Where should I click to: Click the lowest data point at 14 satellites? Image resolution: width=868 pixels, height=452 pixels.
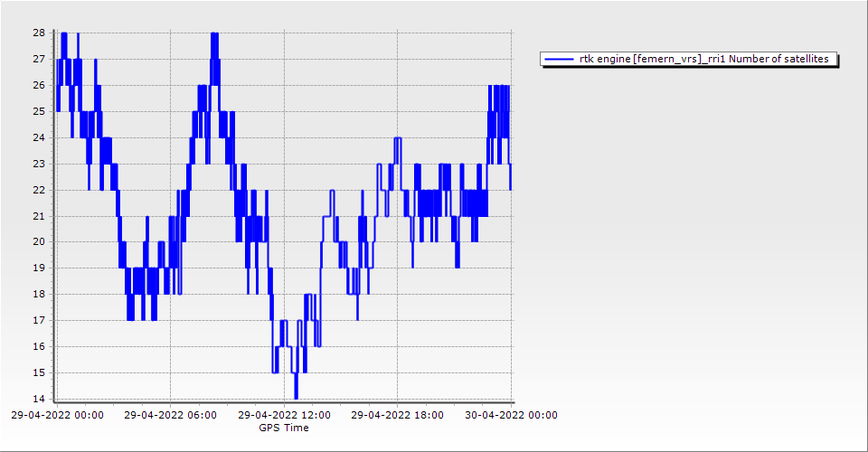tap(296, 398)
